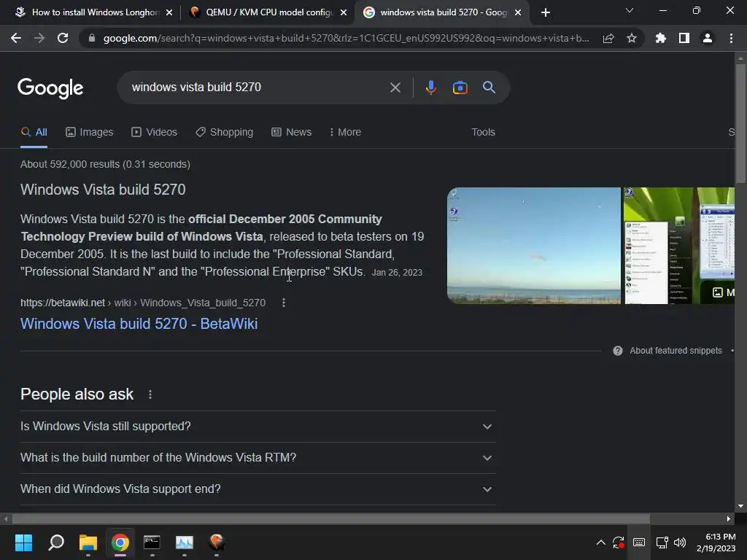Screen dimensions: 747x560
Task: Show hidden system tray icons
Action: (x=601, y=542)
